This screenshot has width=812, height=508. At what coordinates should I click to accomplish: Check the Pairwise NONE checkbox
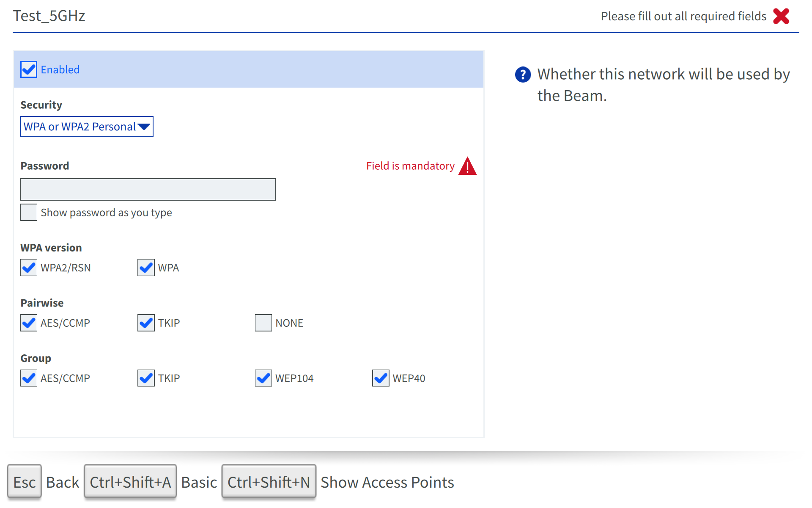point(263,323)
